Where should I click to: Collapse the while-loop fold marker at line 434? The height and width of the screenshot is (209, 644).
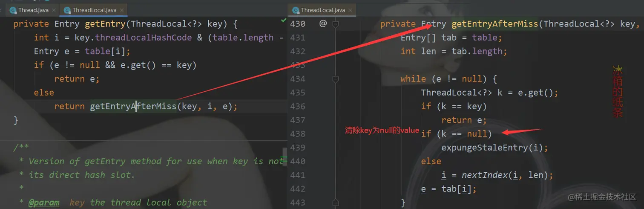point(335,79)
